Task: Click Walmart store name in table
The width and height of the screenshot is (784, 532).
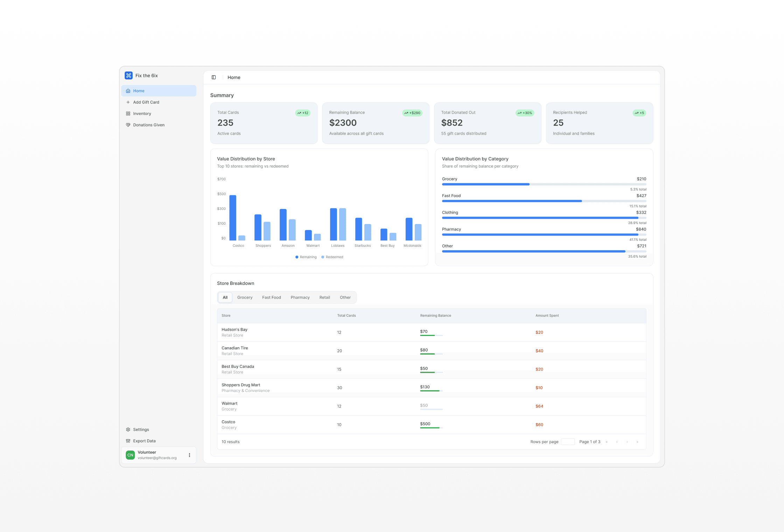Action: pos(229,404)
